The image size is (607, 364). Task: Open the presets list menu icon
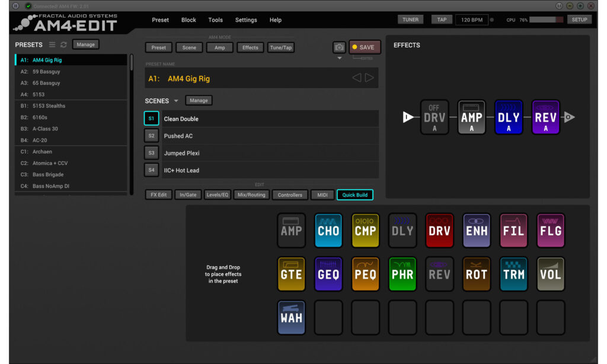(52, 44)
